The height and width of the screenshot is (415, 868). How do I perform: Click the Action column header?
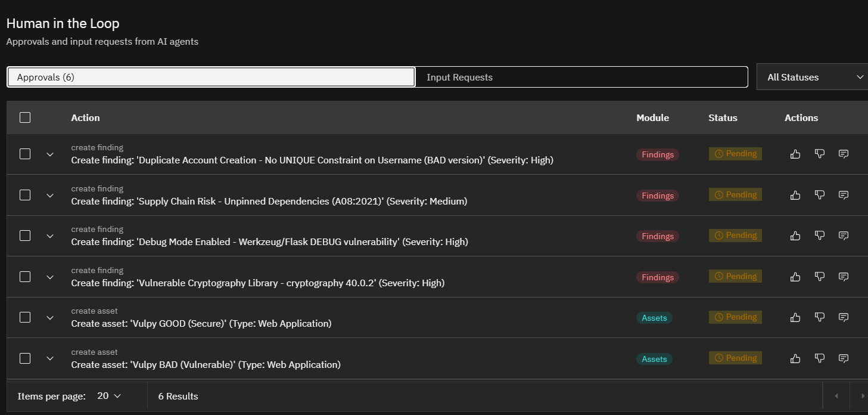(x=85, y=117)
